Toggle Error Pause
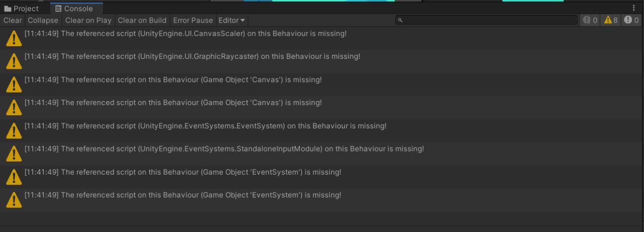The image size is (644, 232). pyautogui.click(x=193, y=21)
